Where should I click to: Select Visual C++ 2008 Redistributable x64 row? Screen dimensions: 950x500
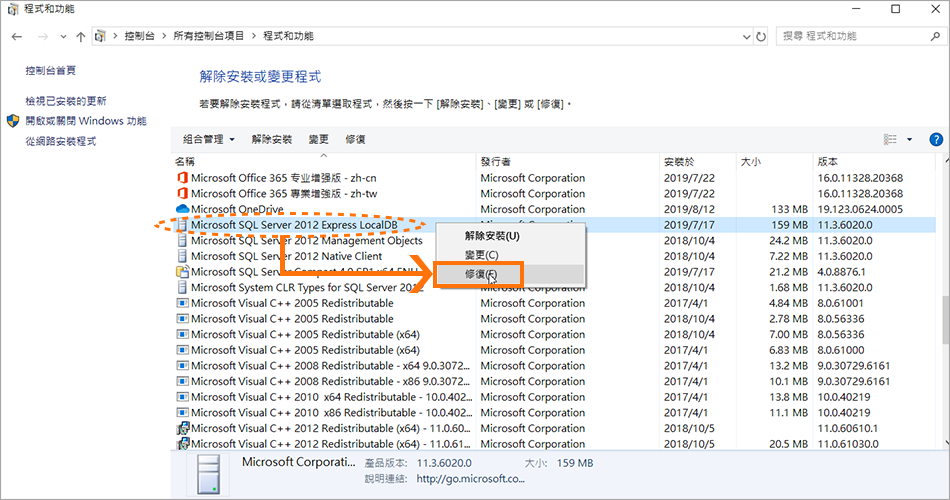pos(553,365)
